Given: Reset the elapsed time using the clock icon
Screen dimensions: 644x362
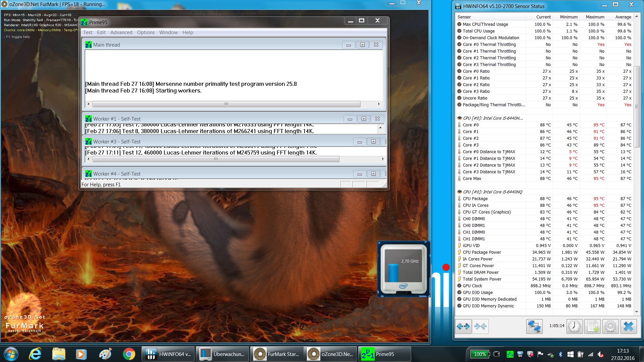Looking at the screenshot, I should pyautogui.click(x=574, y=326).
